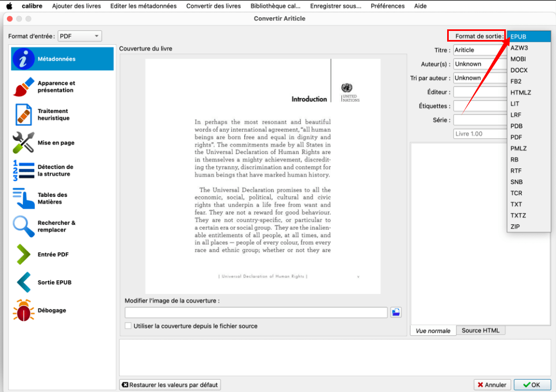Click the Titre field containing Ariticle
Screen dimensions: 556x392
480,50
